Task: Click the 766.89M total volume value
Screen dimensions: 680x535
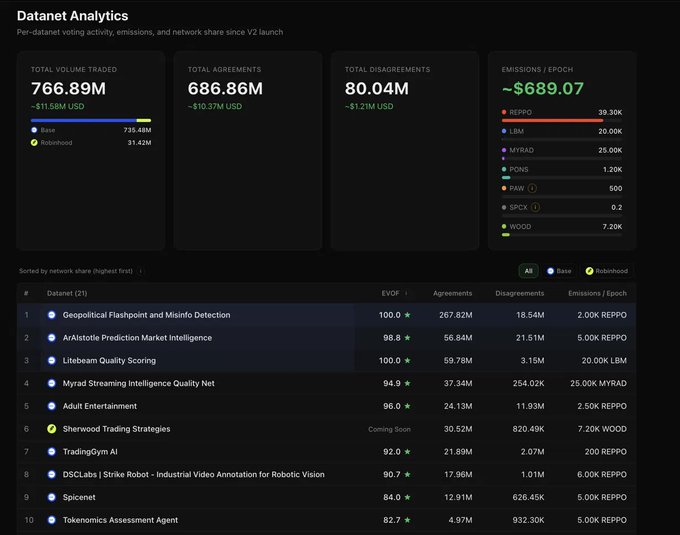Action: click(69, 88)
